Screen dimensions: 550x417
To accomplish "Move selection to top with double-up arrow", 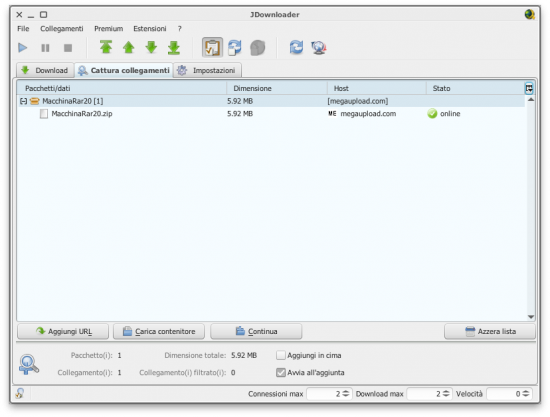I will (106, 47).
